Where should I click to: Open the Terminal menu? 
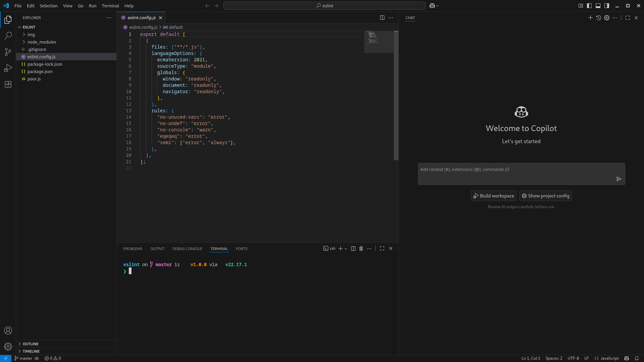[110, 5]
